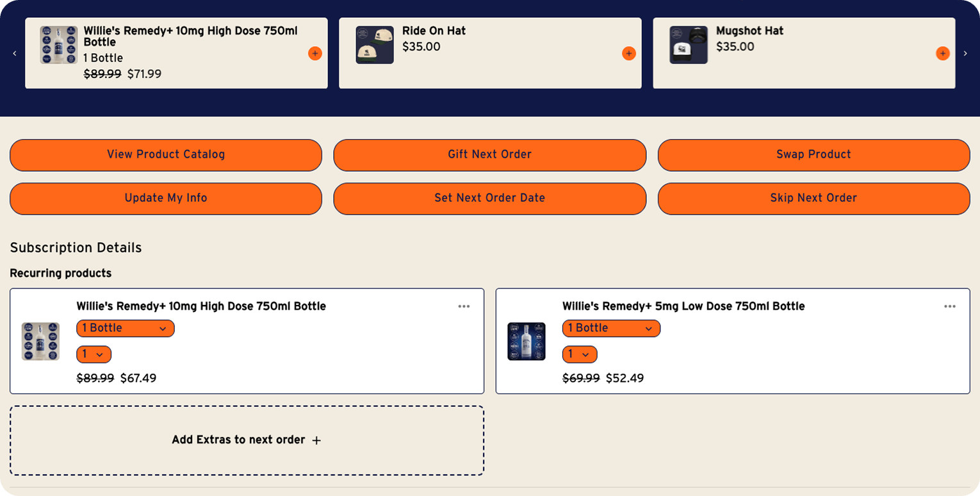980x496 pixels.
Task: Click Set Next Order Date
Action: (489, 199)
